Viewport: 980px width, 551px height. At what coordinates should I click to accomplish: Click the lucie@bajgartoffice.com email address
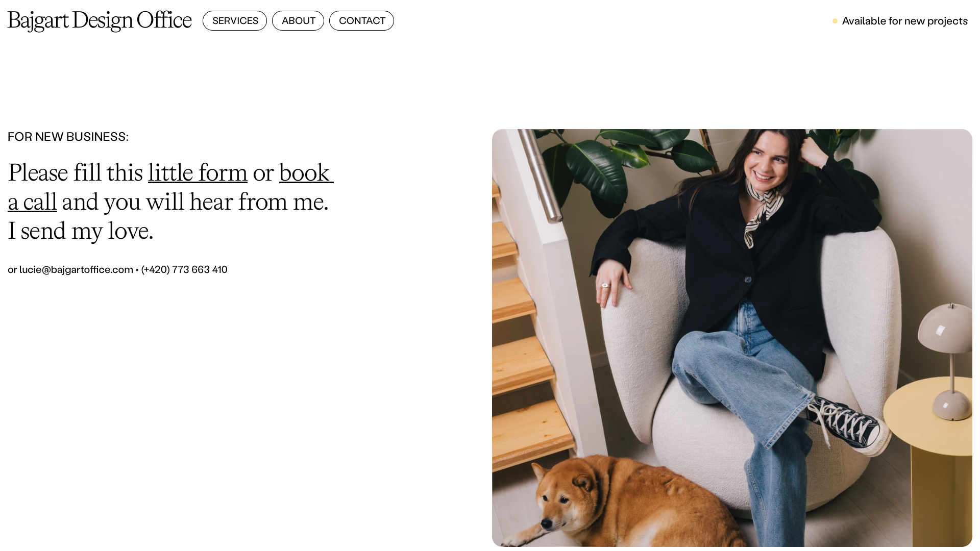pyautogui.click(x=76, y=269)
